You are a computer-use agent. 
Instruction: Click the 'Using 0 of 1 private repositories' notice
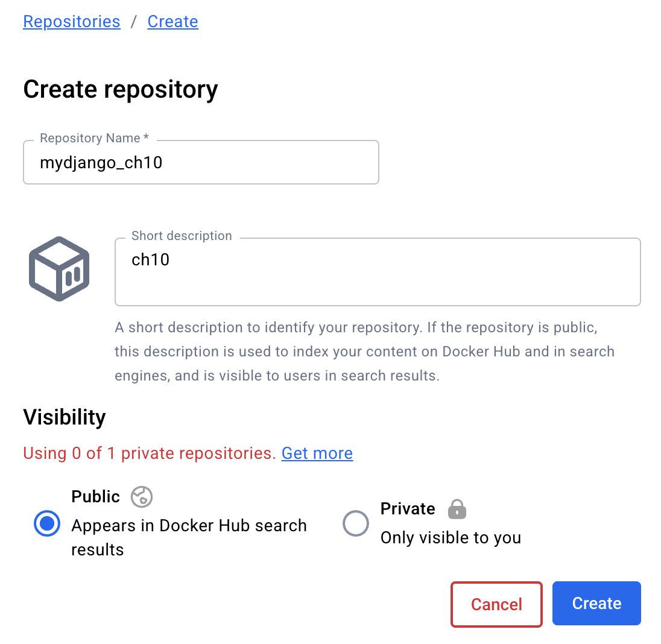pyautogui.click(x=150, y=453)
